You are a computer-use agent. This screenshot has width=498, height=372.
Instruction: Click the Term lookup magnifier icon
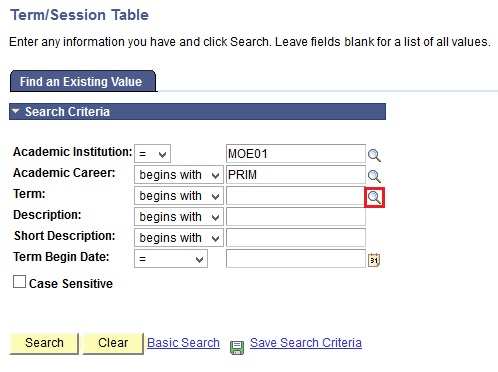374,197
